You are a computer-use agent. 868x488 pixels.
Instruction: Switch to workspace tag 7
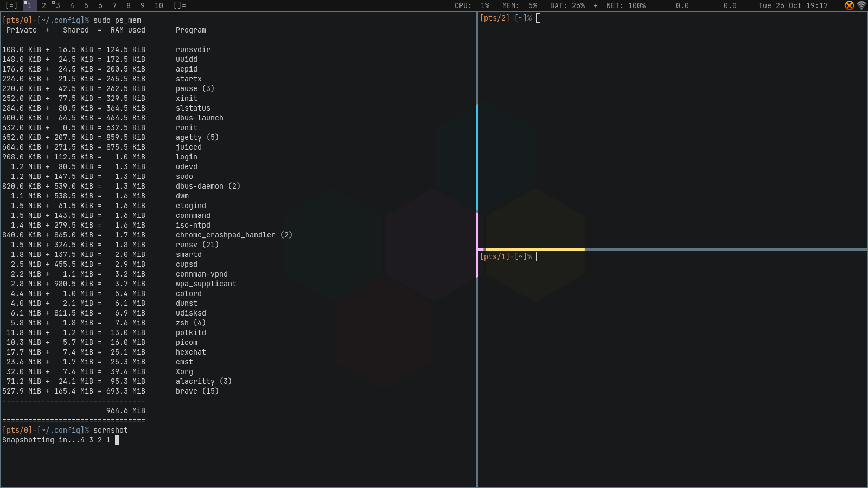pyautogui.click(x=114, y=5)
